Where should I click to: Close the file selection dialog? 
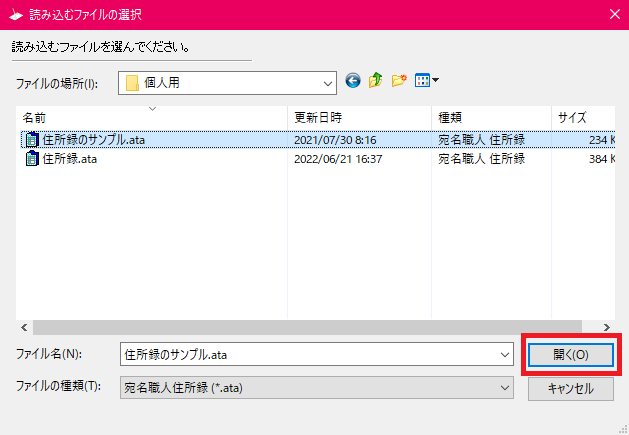615,14
